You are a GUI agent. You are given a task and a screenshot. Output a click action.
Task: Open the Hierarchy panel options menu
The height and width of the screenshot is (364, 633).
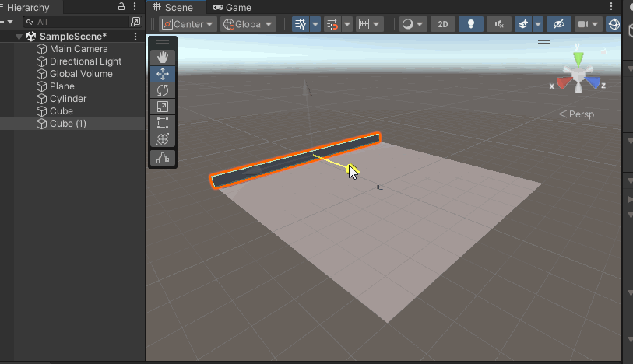135,6
